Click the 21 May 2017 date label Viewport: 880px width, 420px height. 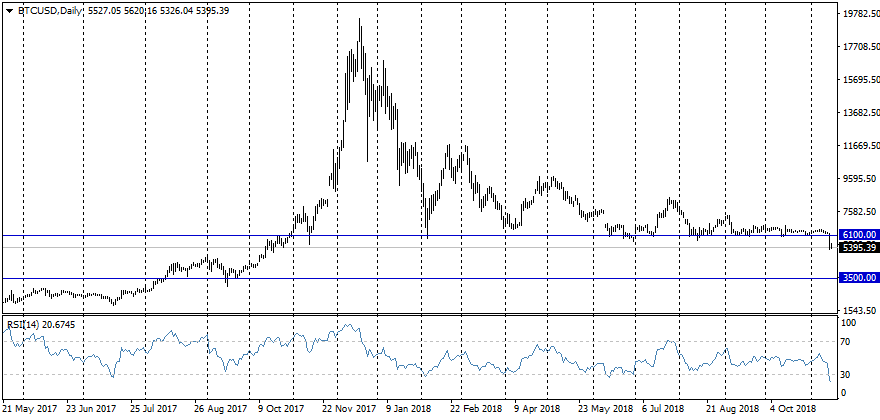tap(30, 409)
